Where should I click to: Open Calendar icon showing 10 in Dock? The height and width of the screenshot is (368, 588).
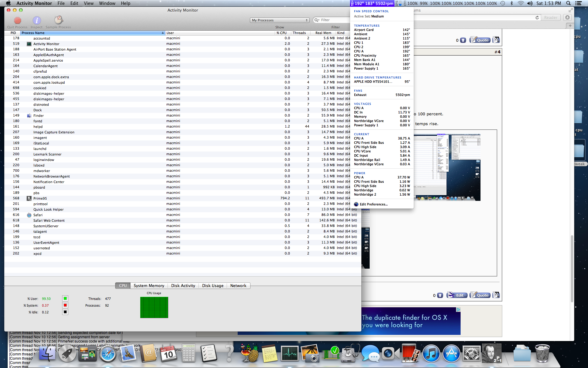coord(168,354)
